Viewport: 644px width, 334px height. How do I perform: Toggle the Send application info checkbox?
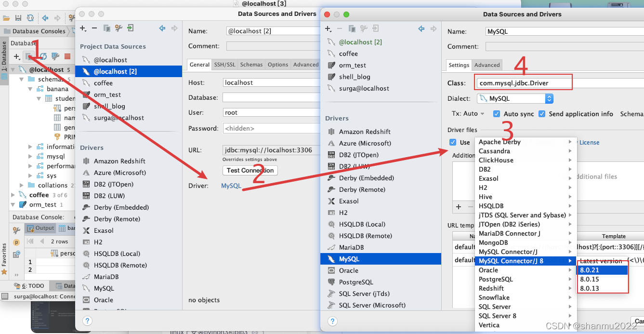pyautogui.click(x=542, y=114)
